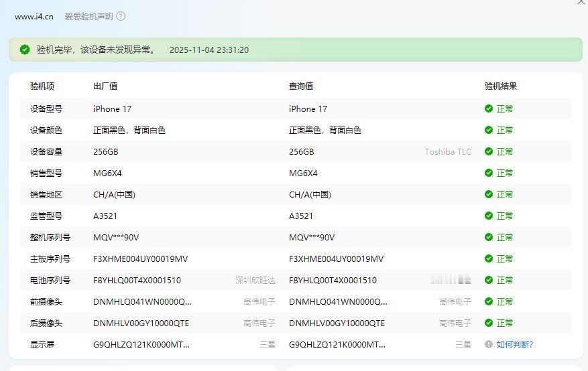Click the queried value CH/A(中国)
The image size is (588, 371).
pyautogui.click(x=310, y=194)
